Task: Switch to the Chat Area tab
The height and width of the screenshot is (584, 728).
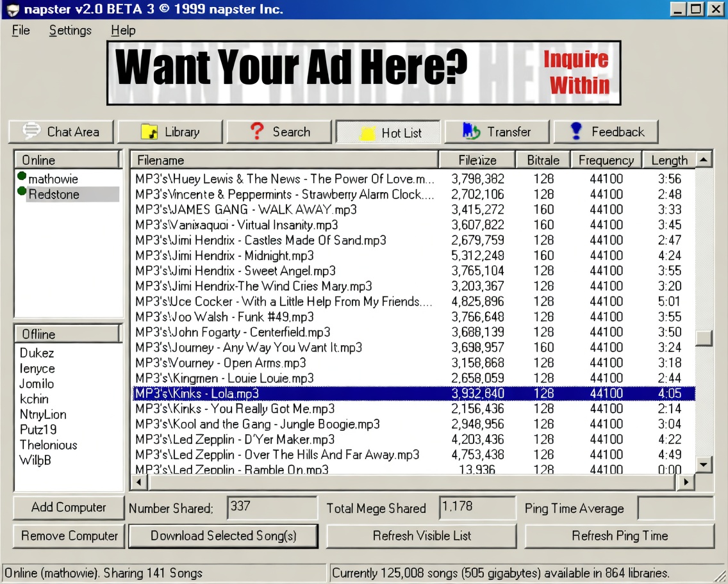Action: coord(62,132)
